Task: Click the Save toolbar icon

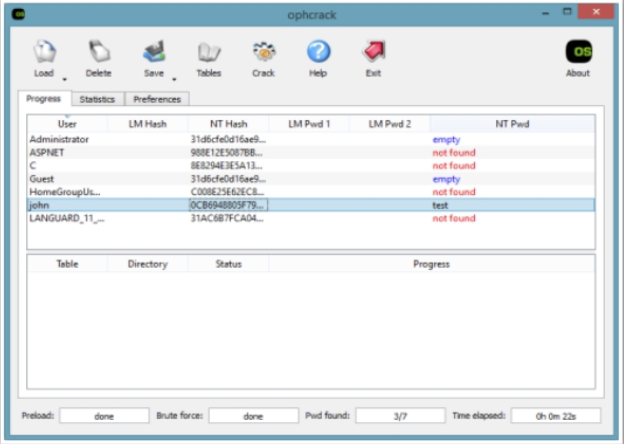Action: (x=154, y=52)
